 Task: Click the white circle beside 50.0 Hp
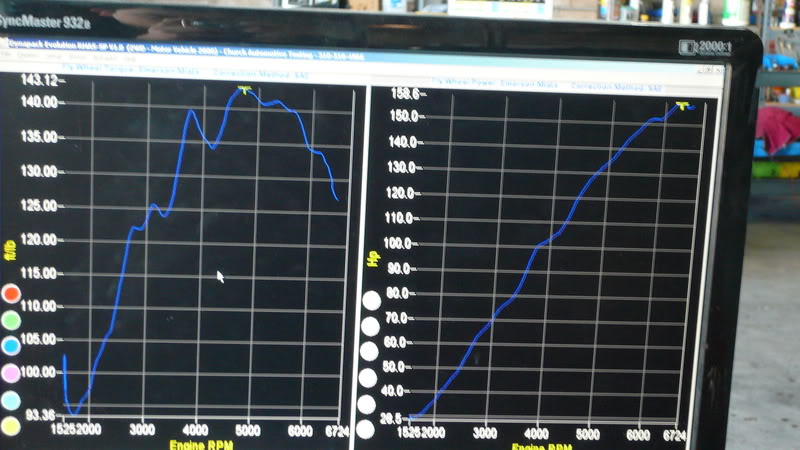pos(368,378)
